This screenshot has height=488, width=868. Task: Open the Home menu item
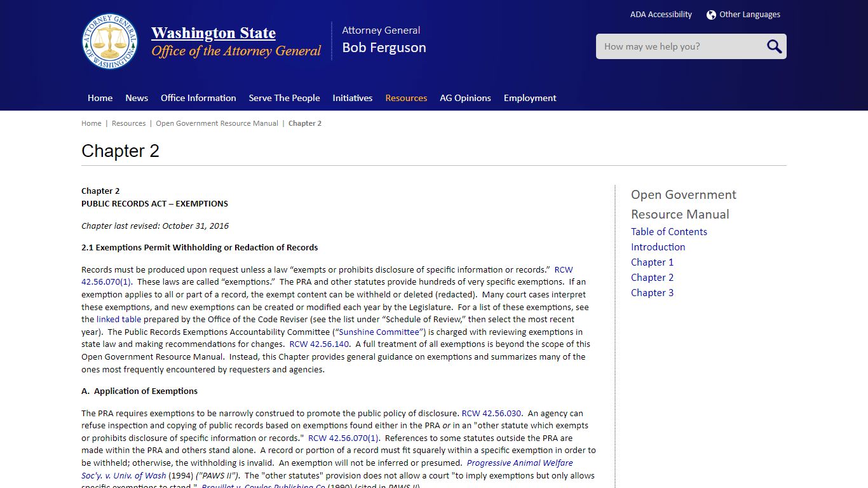[x=100, y=98]
